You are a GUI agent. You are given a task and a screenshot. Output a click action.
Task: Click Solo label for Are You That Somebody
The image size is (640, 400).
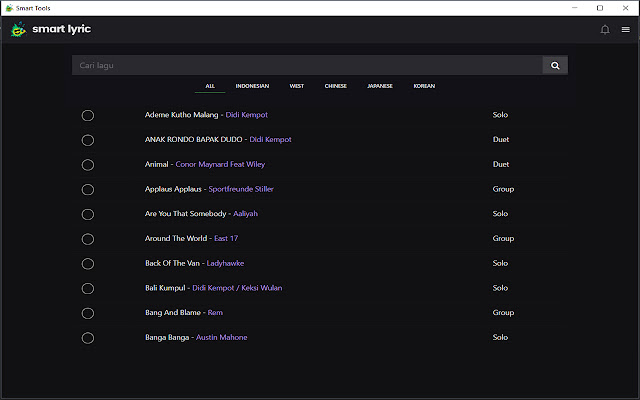click(x=500, y=214)
